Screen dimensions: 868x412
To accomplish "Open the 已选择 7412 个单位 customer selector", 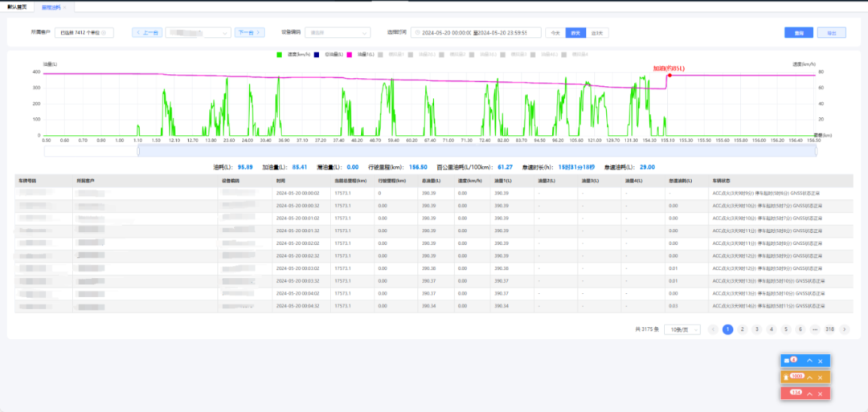I will click(84, 33).
